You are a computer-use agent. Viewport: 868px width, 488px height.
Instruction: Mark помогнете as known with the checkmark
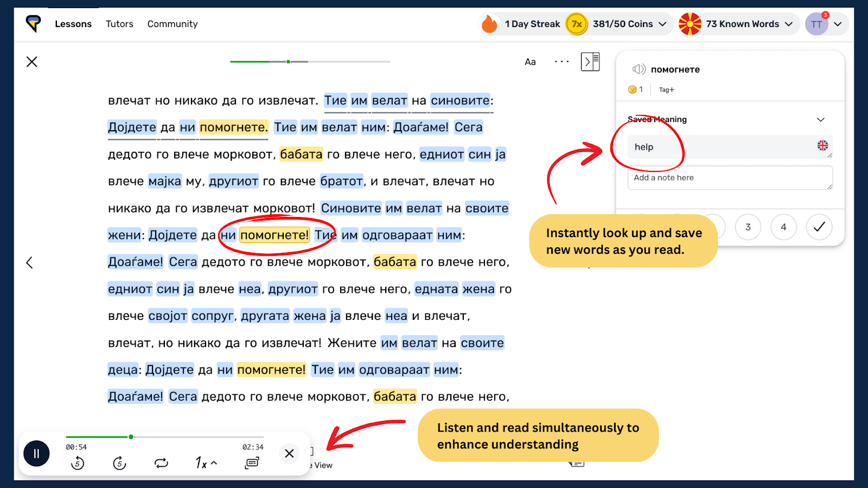819,227
